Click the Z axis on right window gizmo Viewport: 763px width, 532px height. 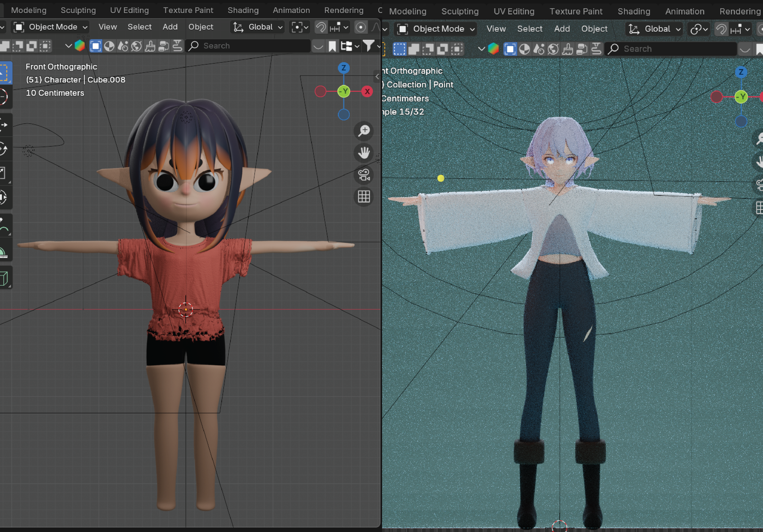[741, 72]
